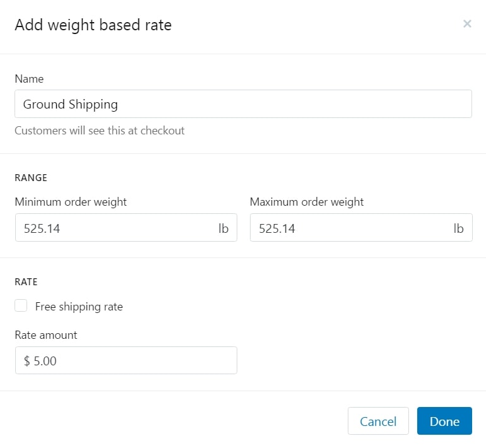486x448 pixels.
Task: Click Done to save the rate
Action: (x=444, y=421)
